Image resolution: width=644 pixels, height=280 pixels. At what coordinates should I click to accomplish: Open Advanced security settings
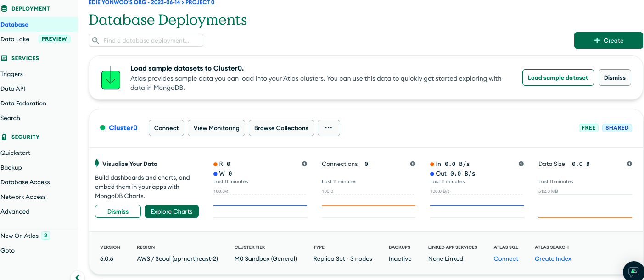click(15, 211)
